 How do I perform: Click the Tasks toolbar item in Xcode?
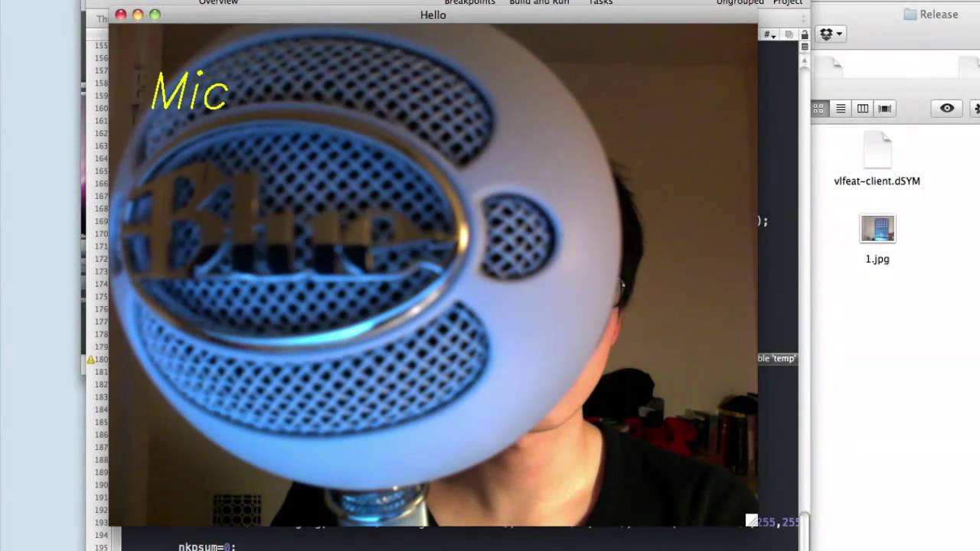[x=600, y=2]
